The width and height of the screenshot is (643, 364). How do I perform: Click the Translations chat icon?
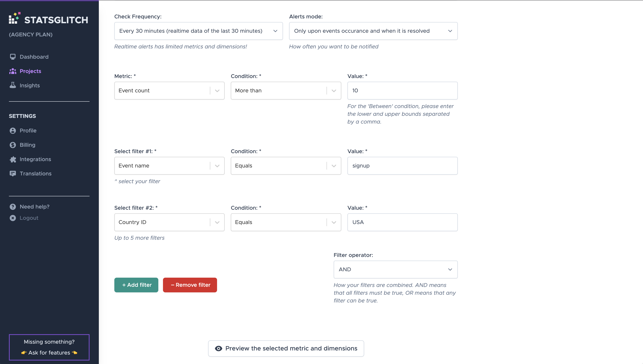tap(13, 173)
